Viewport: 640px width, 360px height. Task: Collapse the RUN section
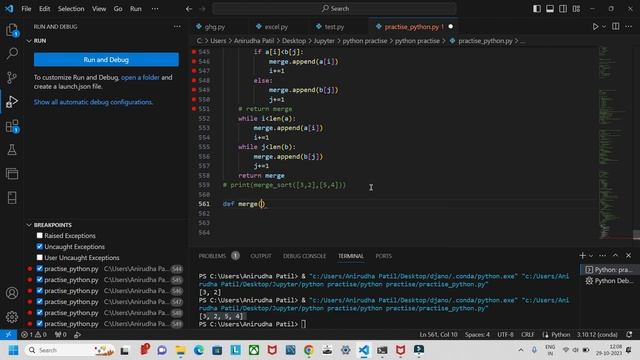(x=29, y=41)
